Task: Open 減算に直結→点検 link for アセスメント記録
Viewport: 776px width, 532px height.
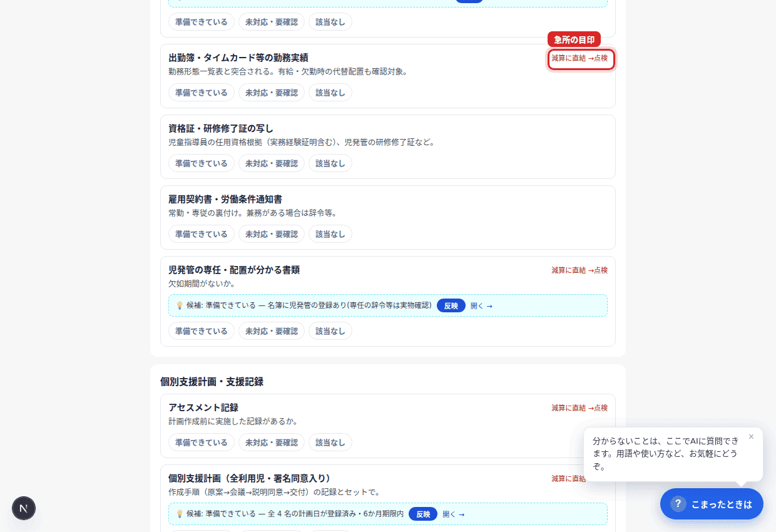Action: point(579,408)
